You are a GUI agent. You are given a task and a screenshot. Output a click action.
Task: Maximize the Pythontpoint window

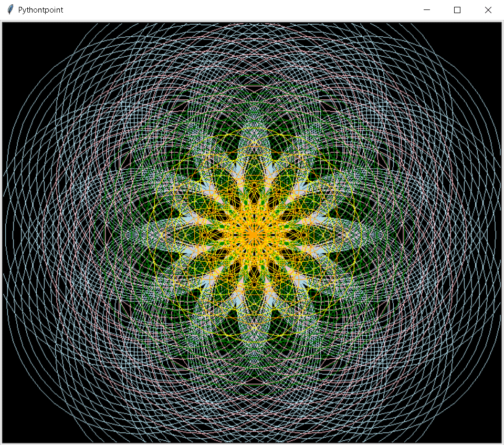(457, 10)
